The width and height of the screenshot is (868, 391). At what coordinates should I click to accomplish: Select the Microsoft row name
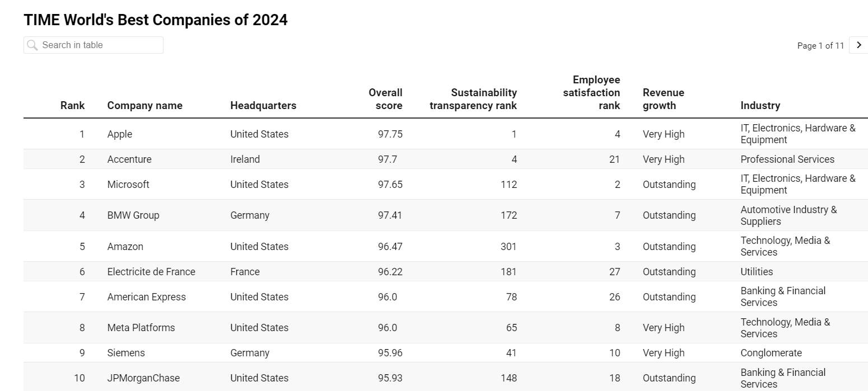[128, 185]
